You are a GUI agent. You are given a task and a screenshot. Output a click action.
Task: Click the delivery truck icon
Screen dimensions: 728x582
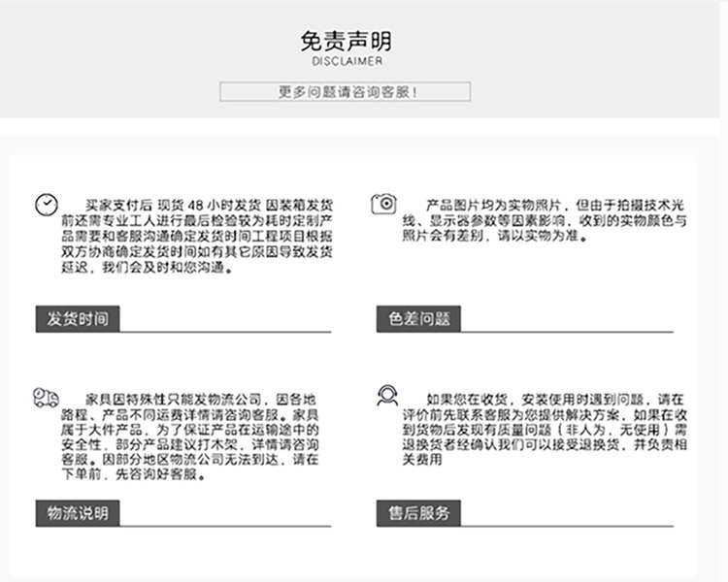point(46,398)
